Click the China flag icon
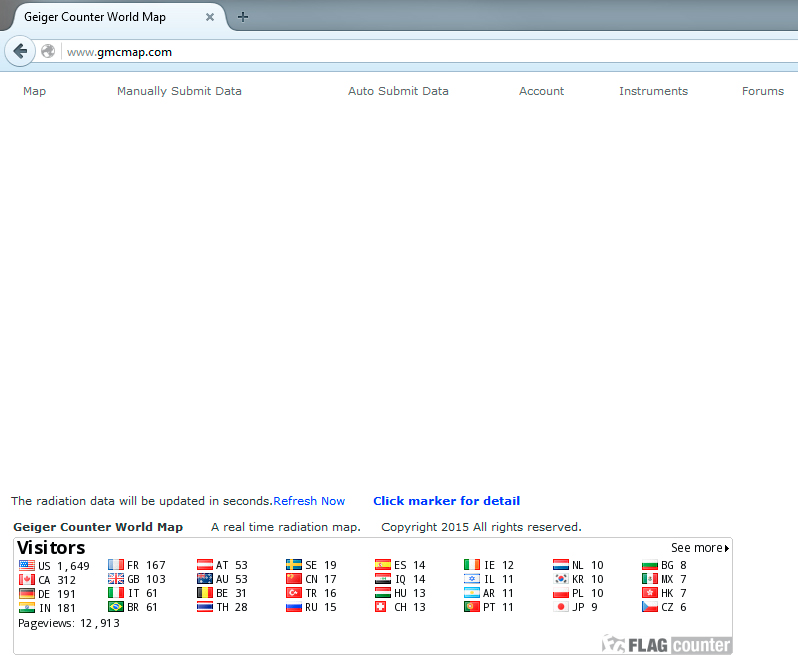The height and width of the screenshot is (670, 798). point(294,579)
